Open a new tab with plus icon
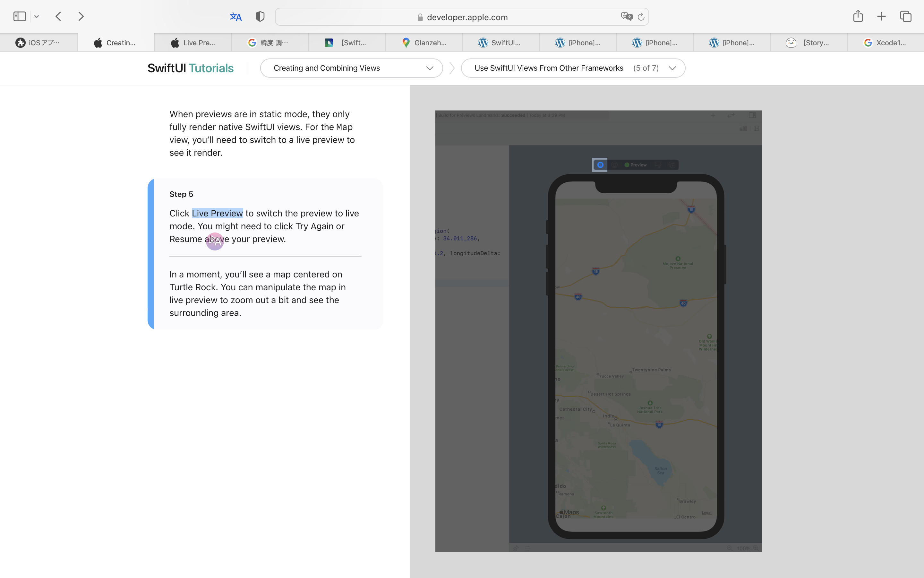The height and width of the screenshot is (578, 924). pos(881,16)
